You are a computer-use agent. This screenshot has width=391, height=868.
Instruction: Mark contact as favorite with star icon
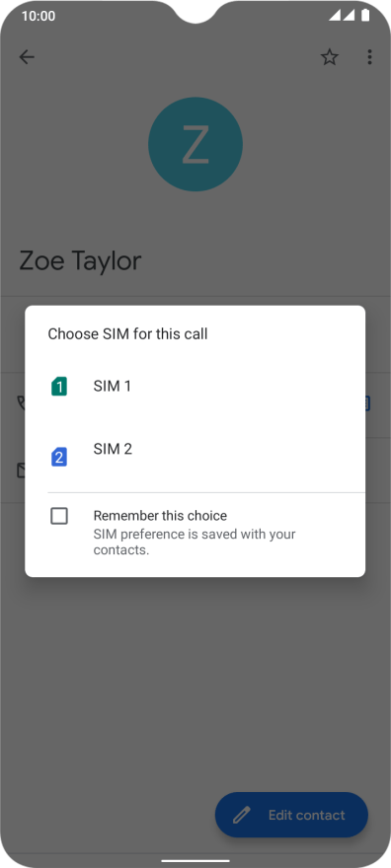click(x=330, y=57)
